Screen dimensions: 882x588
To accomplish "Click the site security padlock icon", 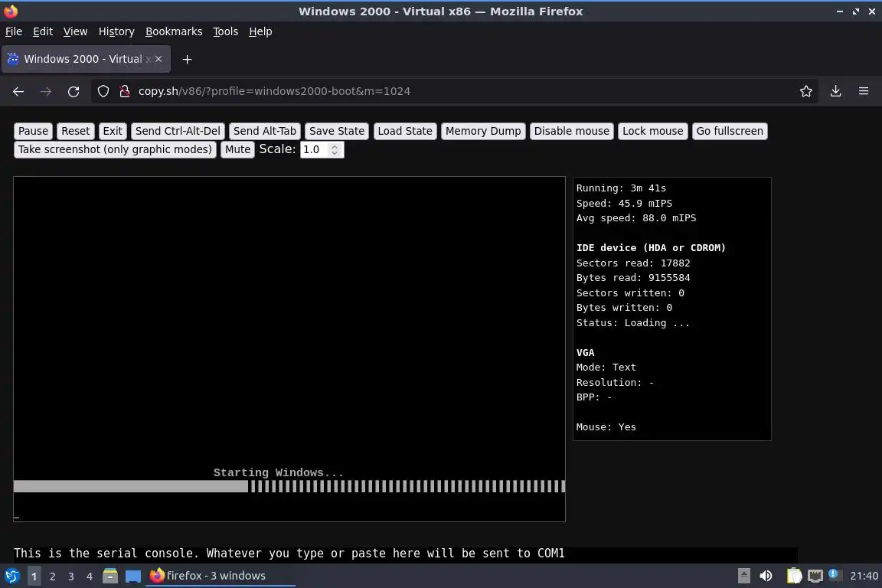I will coord(124,91).
